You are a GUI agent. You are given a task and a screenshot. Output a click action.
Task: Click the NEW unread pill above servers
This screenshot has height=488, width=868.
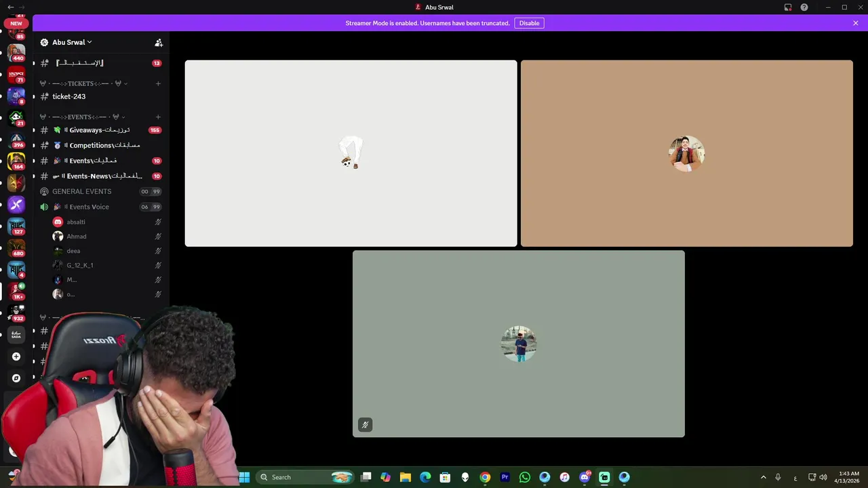click(16, 23)
